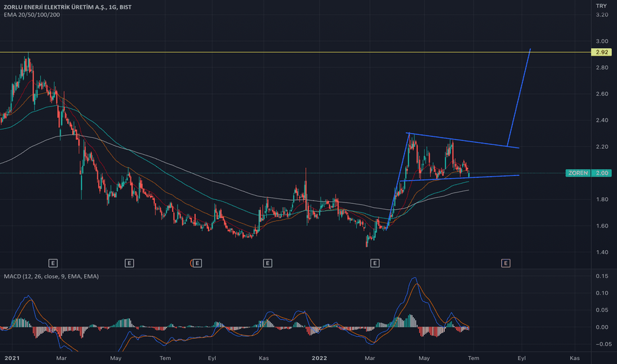617x364 pixels.
Task: Open the TRY currency selector
Action: [x=601, y=6]
